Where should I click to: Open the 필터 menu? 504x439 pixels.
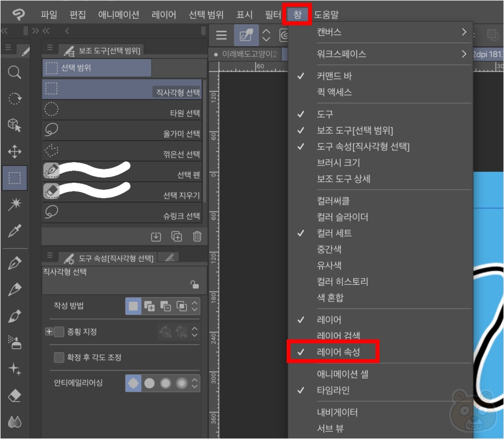(x=273, y=15)
